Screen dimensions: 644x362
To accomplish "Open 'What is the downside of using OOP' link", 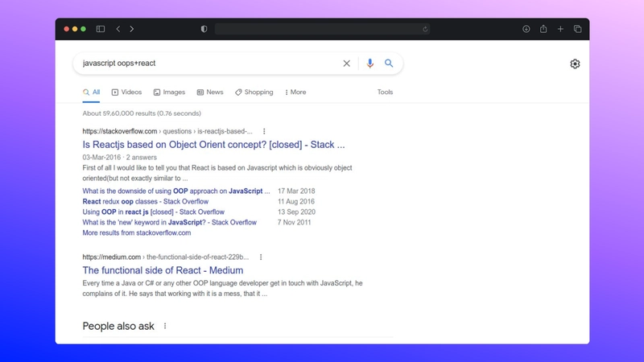I will tap(176, 191).
